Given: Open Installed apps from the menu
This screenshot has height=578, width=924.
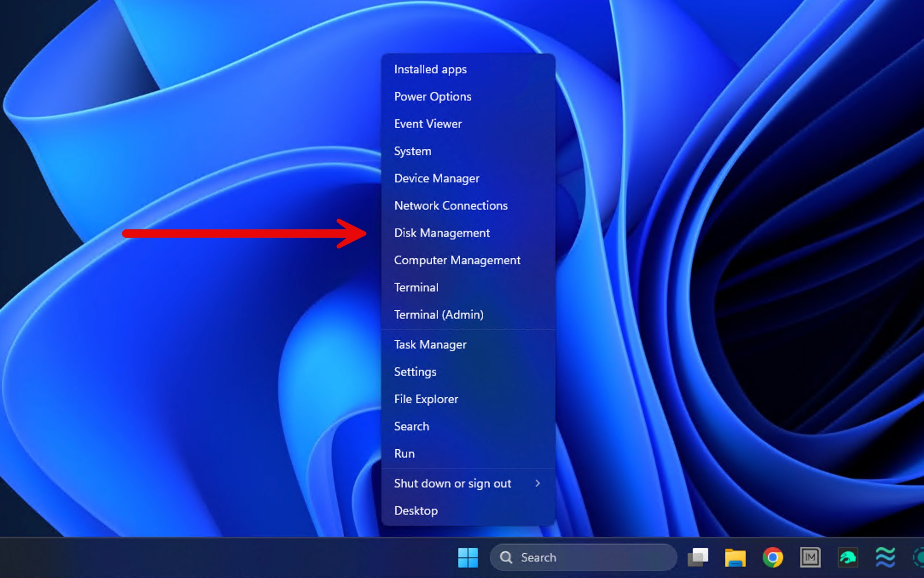Looking at the screenshot, I should [468, 69].
